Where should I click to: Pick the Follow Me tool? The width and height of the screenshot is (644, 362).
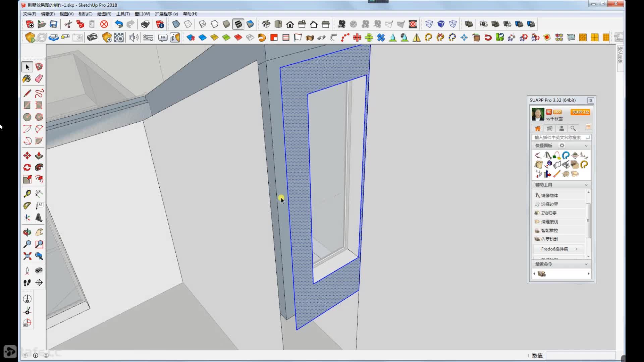click(x=39, y=167)
